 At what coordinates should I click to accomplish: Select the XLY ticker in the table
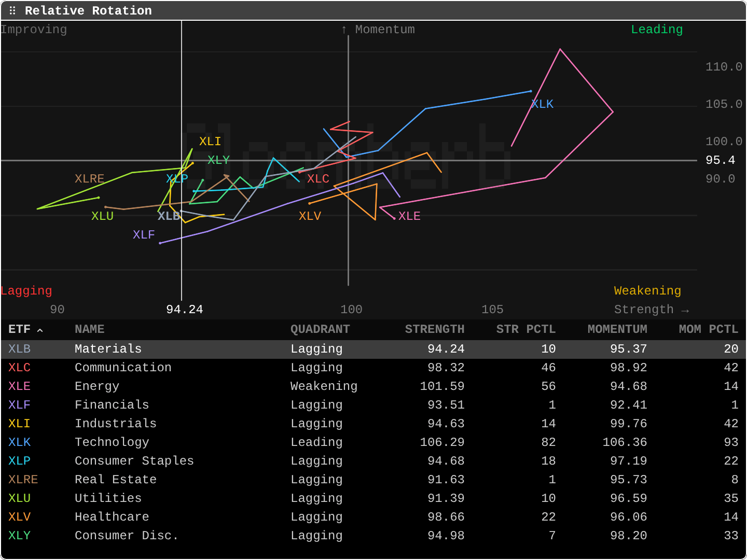[x=20, y=536]
